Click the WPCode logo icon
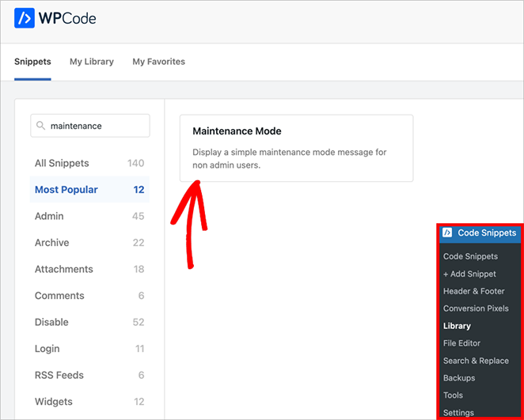The width and height of the screenshot is (524, 420). pos(25,17)
